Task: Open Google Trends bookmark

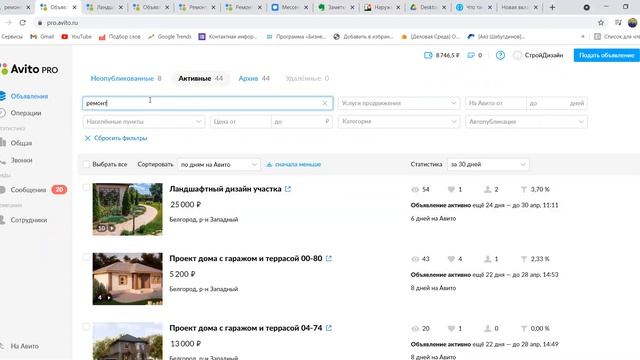Action: (169, 37)
